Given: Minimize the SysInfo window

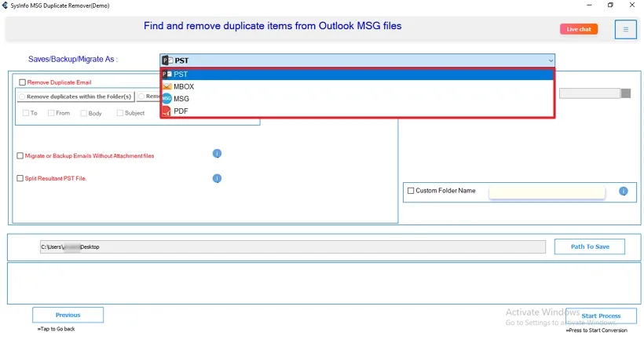Looking at the screenshot, I should pyautogui.click(x=589, y=5).
